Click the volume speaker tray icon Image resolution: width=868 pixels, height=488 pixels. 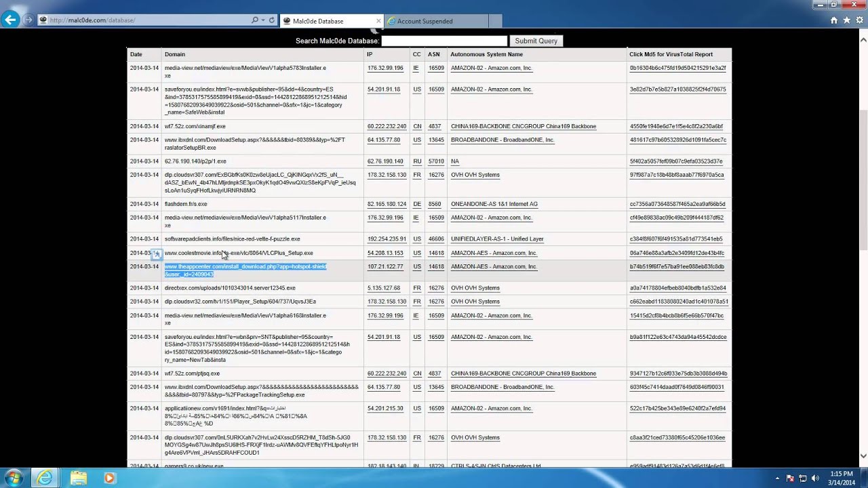coord(816,479)
